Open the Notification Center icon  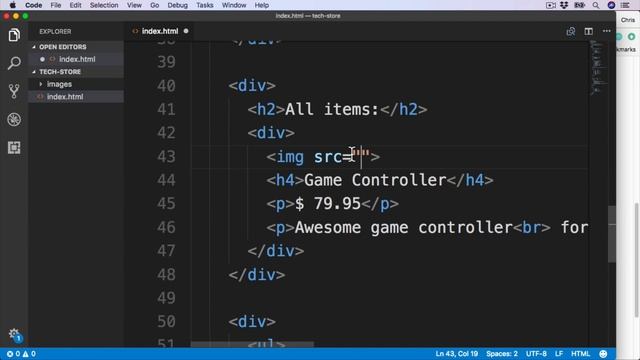pos(625,5)
